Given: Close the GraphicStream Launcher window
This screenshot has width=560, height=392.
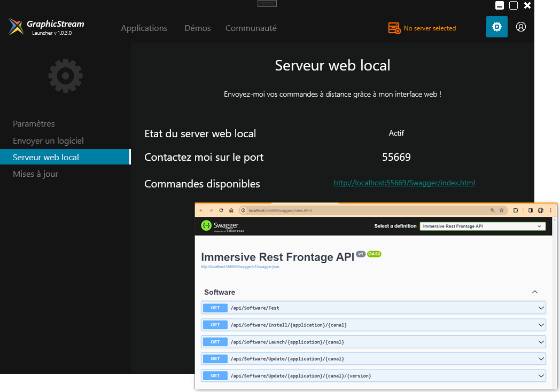Looking at the screenshot, I should 527,5.
